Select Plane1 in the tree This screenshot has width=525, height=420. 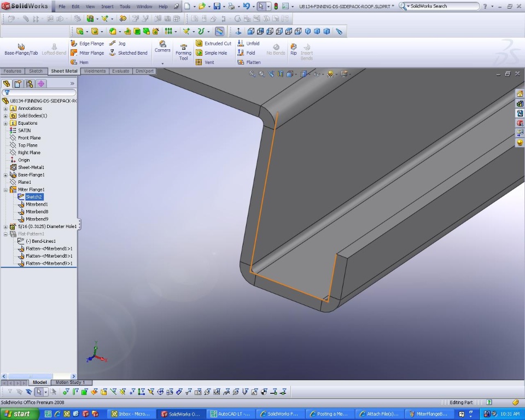click(x=25, y=182)
